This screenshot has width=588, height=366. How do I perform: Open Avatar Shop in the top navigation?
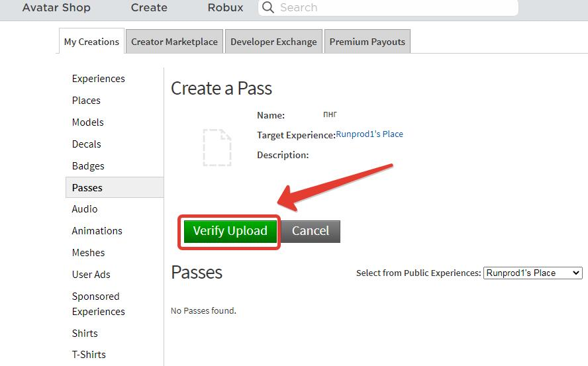pos(56,8)
